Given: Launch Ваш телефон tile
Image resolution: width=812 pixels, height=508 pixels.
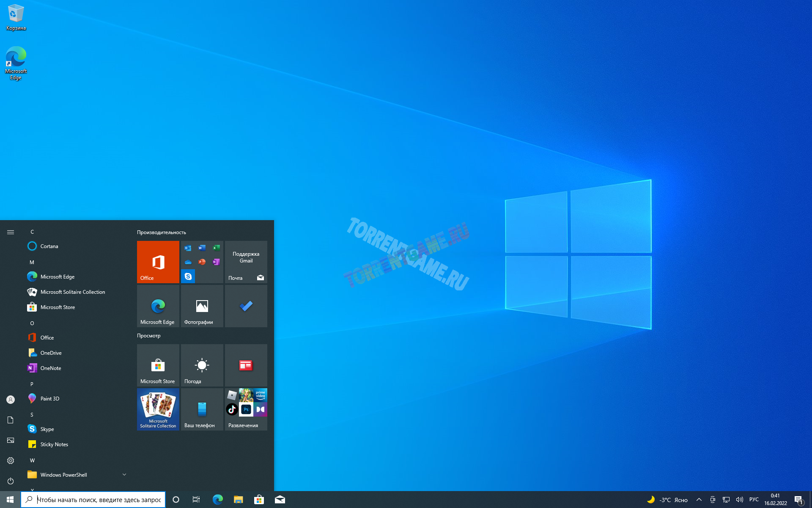Looking at the screenshot, I should click(x=202, y=409).
